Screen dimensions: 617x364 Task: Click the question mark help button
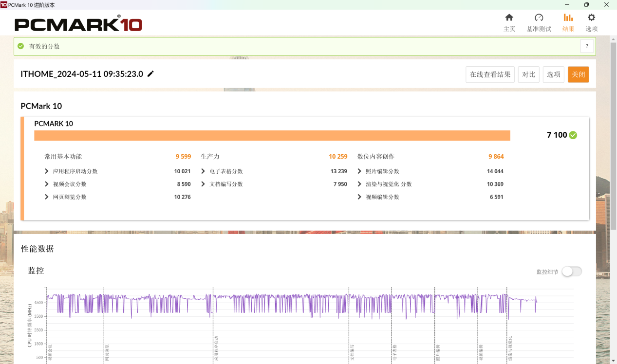tap(587, 46)
